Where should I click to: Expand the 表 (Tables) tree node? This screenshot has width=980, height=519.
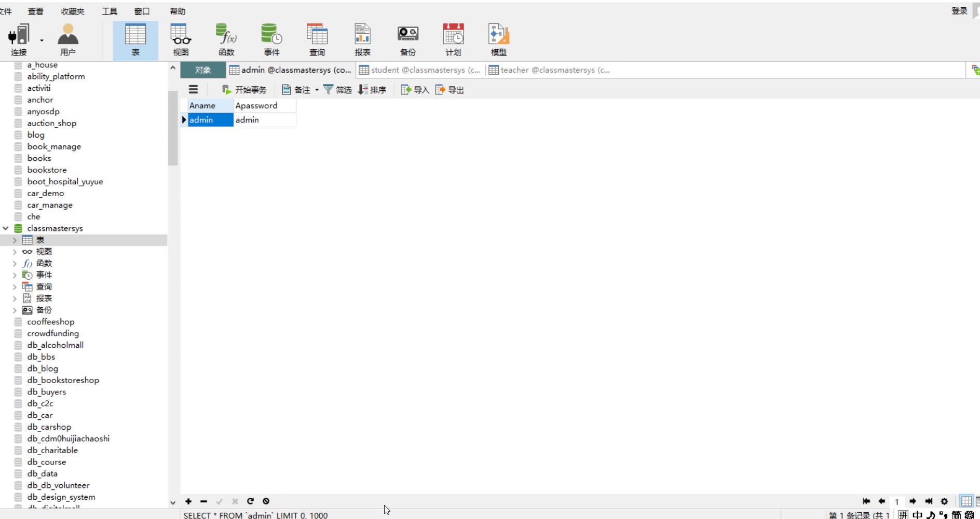coord(15,240)
